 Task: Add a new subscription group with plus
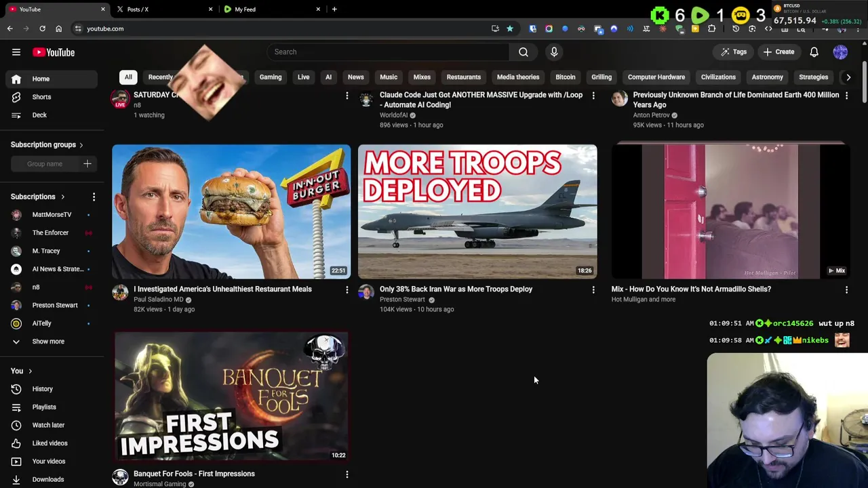87,163
